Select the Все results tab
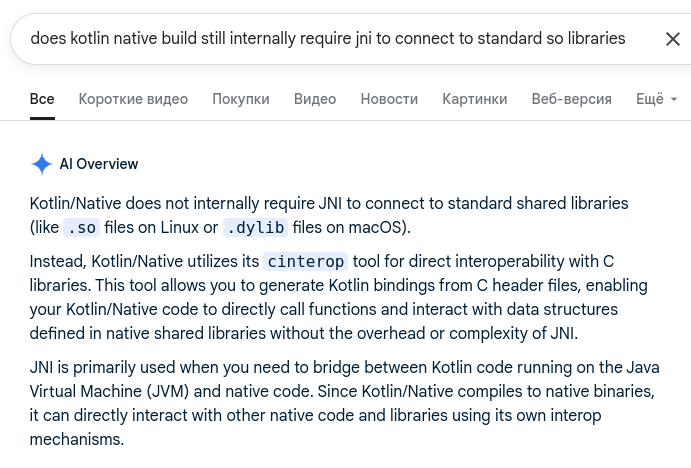 42,99
